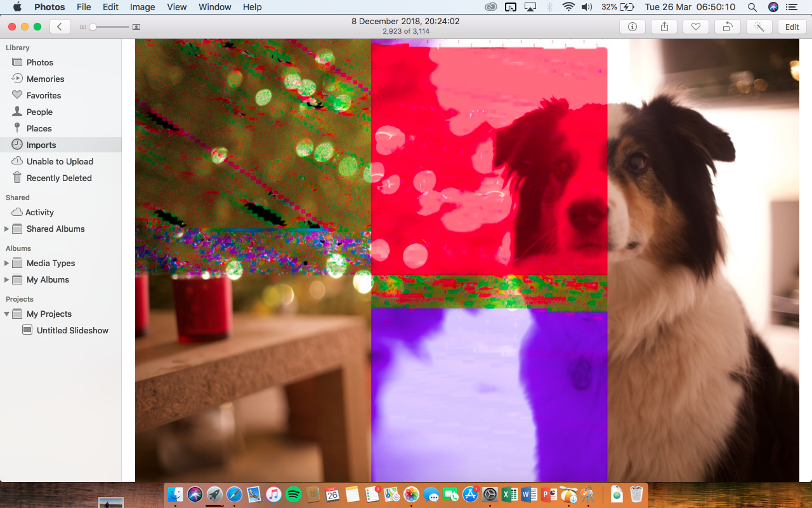Launch Microsoft Word from Dock

(x=529, y=494)
